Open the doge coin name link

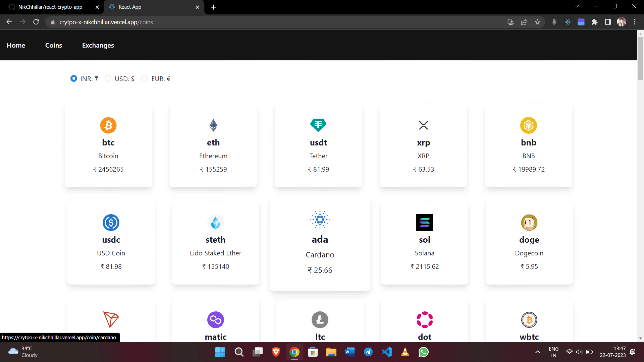point(529,240)
